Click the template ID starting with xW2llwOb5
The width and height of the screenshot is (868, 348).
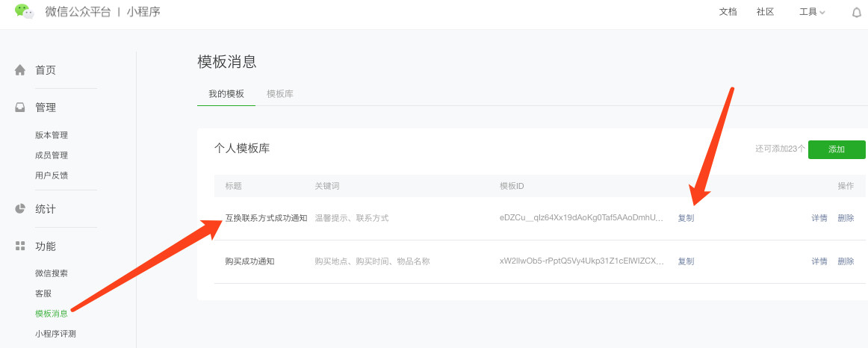(x=581, y=261)
